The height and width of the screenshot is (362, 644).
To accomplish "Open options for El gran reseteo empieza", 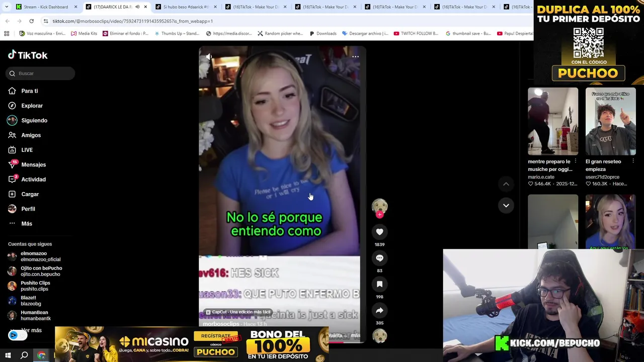I will pyautogui.click(x=633, y=161).
